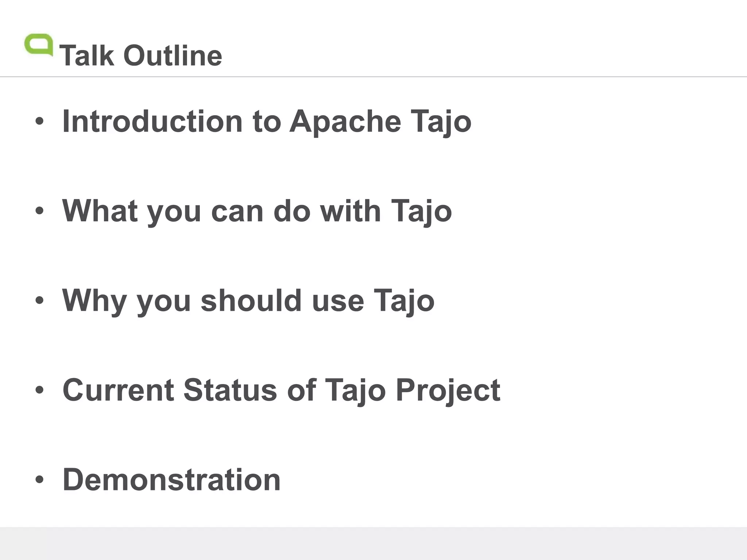Image resolution: width=747 pixels, height=560 pixels.
Task: Click the bullet dot before Introduction
Action: coord(39,122)
